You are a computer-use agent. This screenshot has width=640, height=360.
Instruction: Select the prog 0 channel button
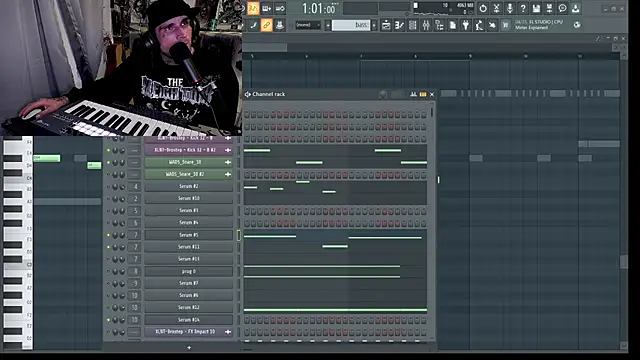(x=188, y=271)
